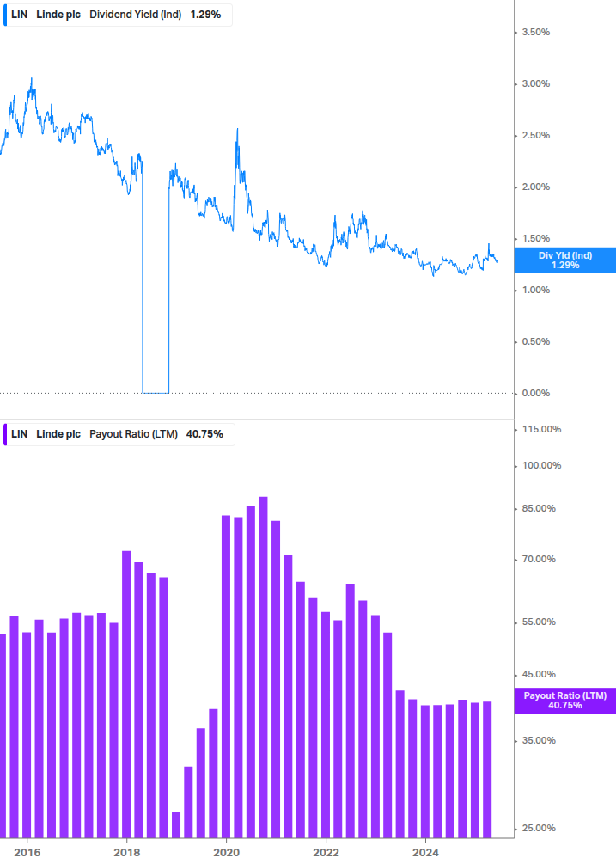
Task: Click the LIN Payout Ratio legend label
Action: 119,434
